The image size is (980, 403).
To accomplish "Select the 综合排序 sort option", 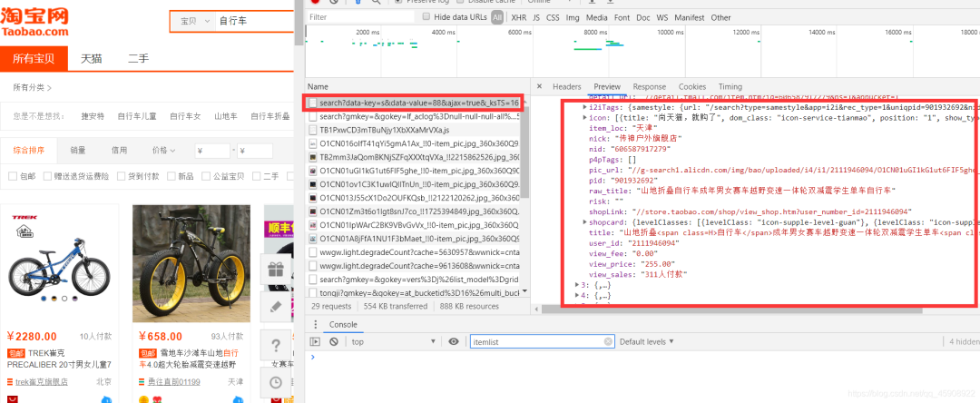I will pos(29,150).
